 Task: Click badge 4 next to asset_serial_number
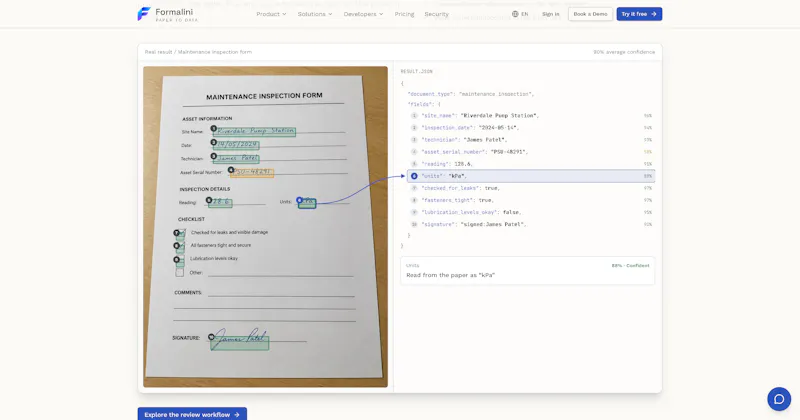pos(414,152)
